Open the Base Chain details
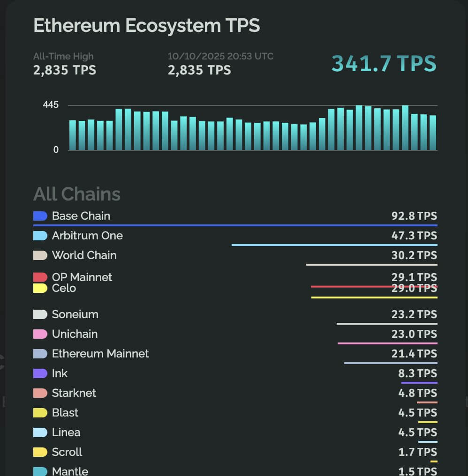This screenshot has height=476, width=468. pyautogui.click(x=81, y=216)
